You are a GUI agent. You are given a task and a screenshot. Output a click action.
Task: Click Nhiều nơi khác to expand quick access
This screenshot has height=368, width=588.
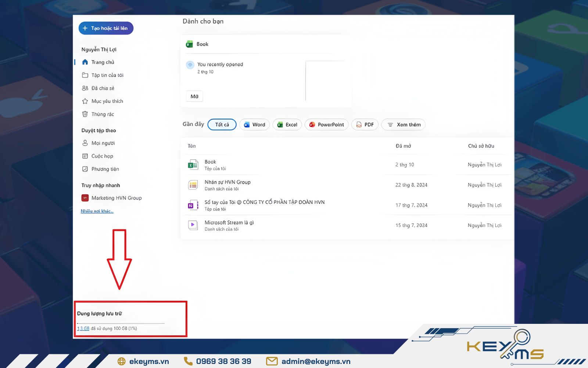pyautogui.click(x=97, y=211)
